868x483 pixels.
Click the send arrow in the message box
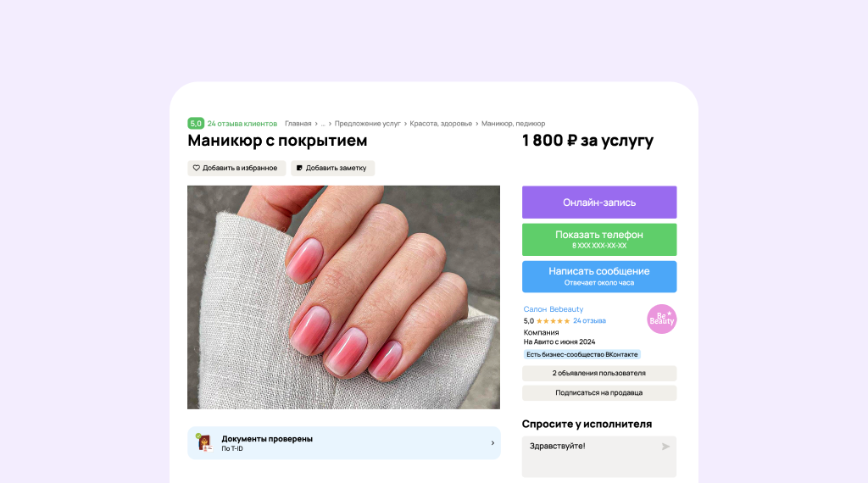(666, 447)
